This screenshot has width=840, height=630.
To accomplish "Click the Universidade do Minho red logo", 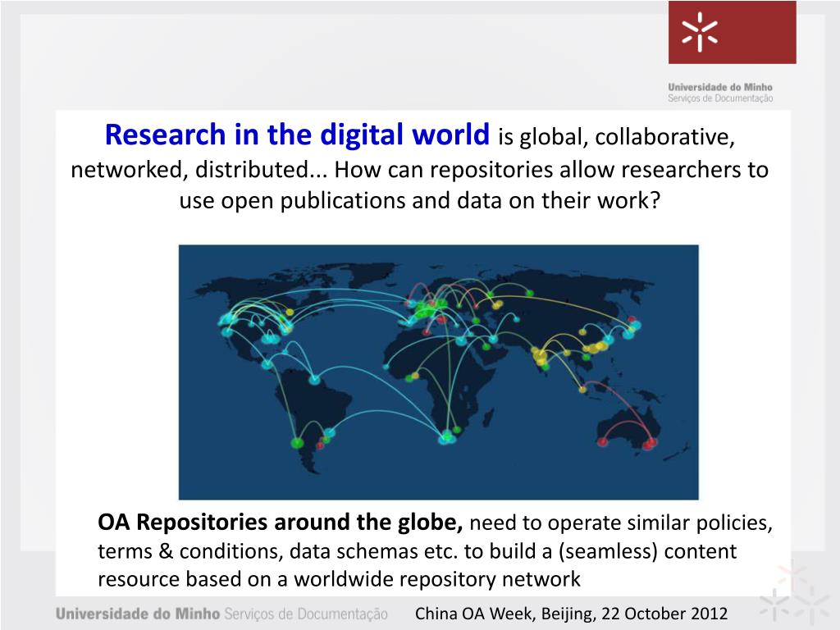I will (732, 33).
